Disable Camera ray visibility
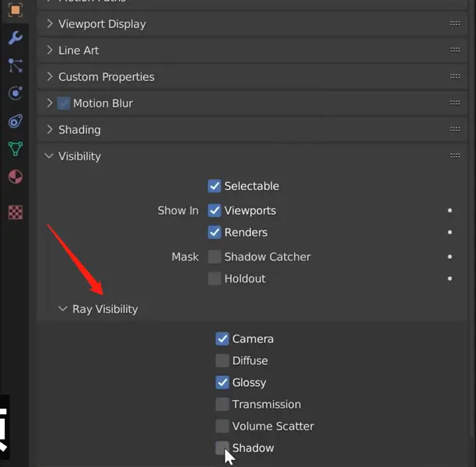The image size is (476, 467). coord(222,339)
